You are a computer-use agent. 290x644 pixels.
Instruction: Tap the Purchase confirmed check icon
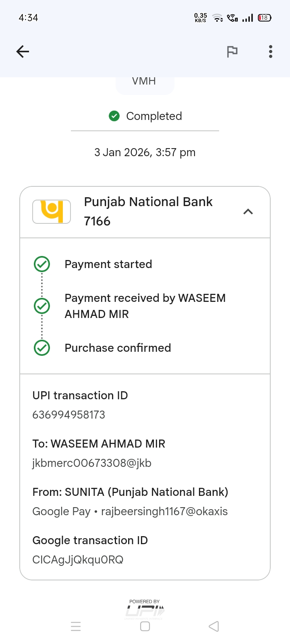42,348
